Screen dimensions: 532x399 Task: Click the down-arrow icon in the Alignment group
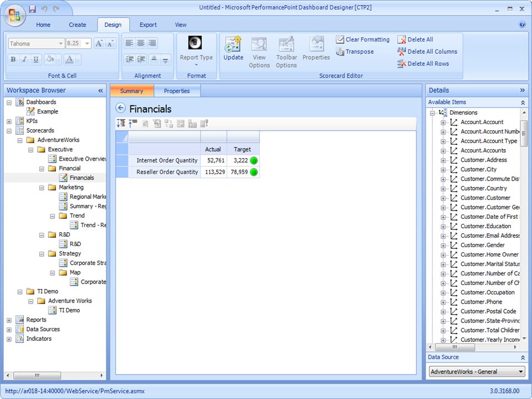[x=165, y=59]
